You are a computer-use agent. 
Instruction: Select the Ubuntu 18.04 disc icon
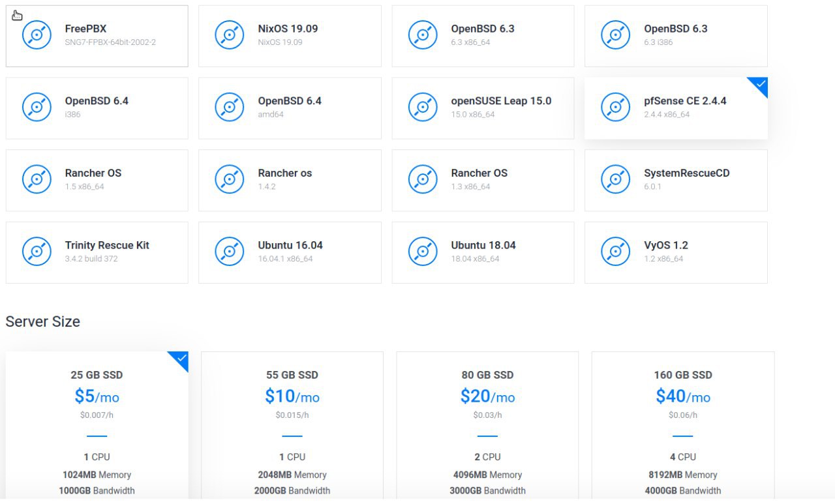point(423,252)
